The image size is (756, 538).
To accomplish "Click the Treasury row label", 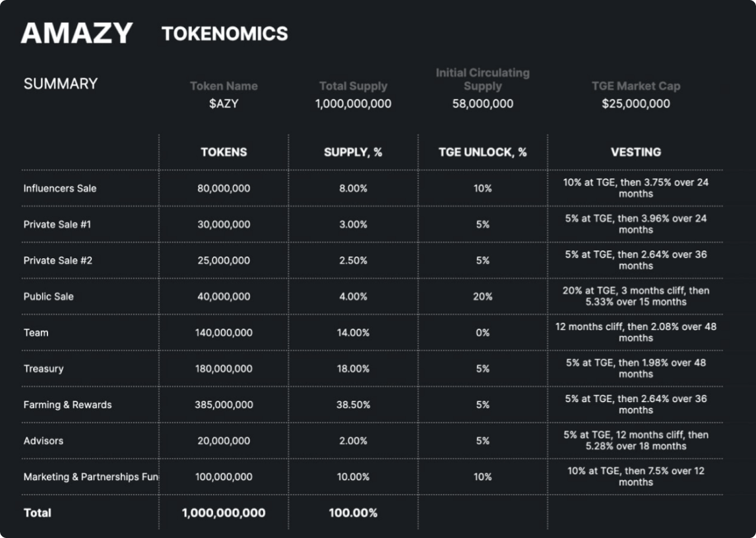I will click(44, 368).
